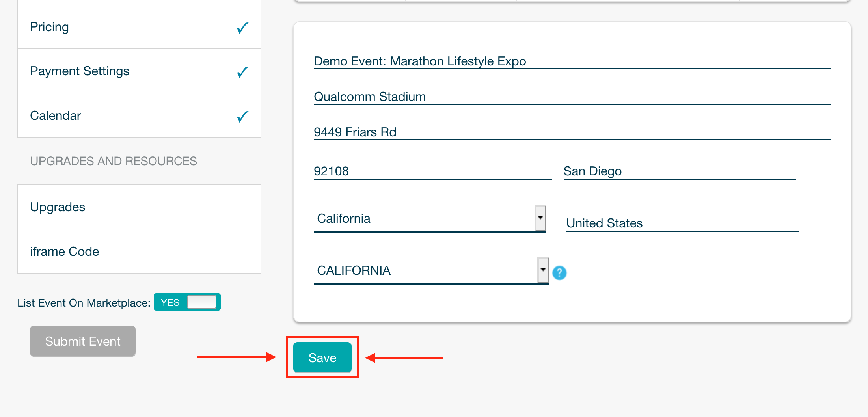Open the Pricing section
The width and height of the screenshot is (868, 417).
coord(139,27)
